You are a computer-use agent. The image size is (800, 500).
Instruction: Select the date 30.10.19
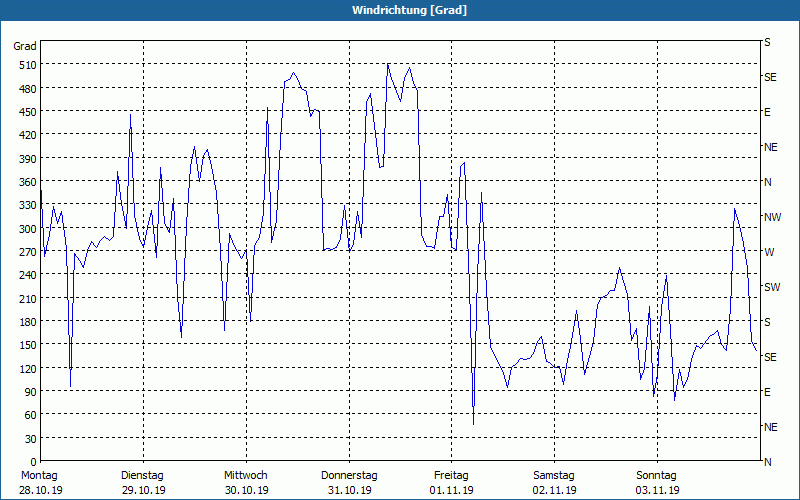coord(246,490)
